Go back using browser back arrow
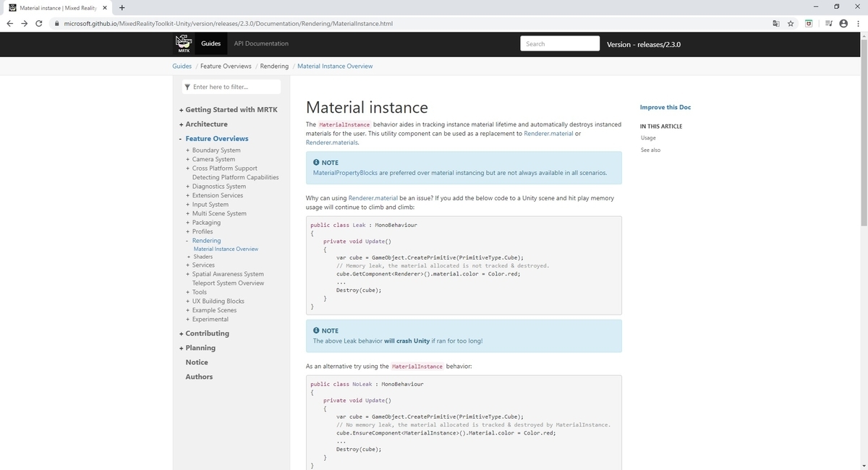868x470 pixels. [x=9, y=23]
